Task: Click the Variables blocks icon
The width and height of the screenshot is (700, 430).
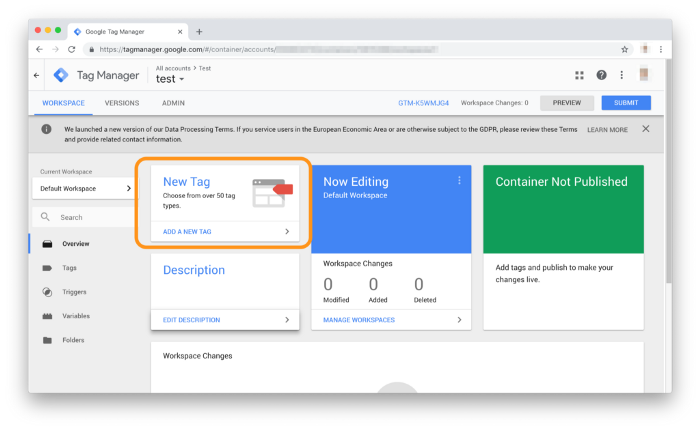Action: pyautogui.click(x=47, y=316)
